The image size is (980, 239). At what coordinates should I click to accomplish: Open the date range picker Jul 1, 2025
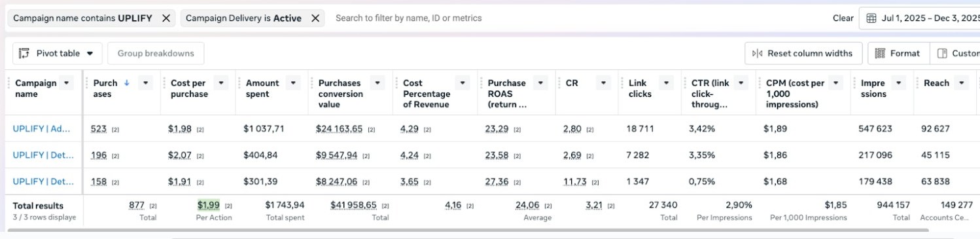919,18
